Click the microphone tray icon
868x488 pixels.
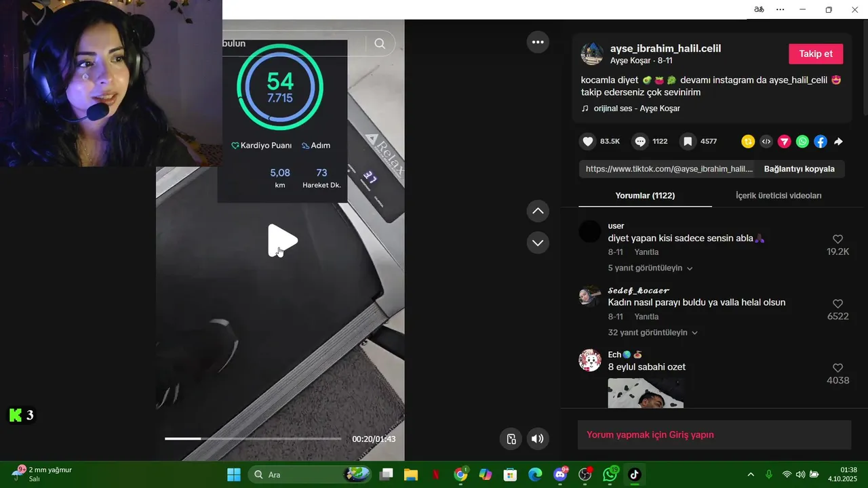pyautogui.click(x=768, y=474)
